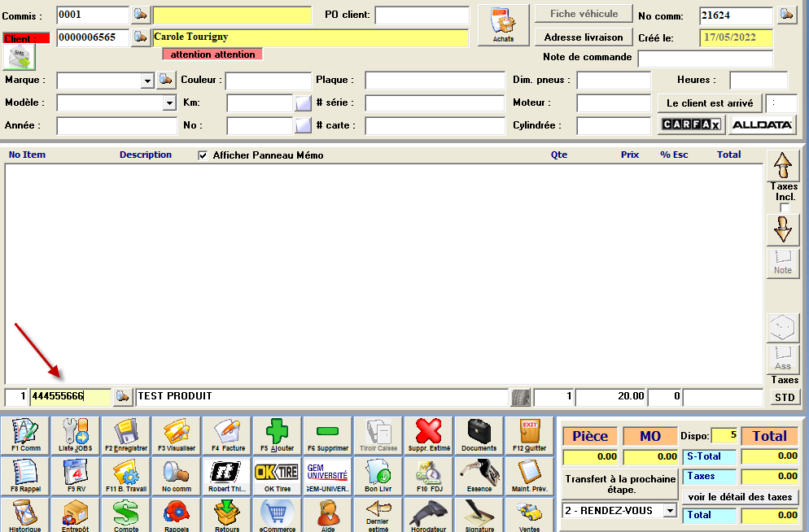Click the F2 Enregistrer save icon

[125, 434]
